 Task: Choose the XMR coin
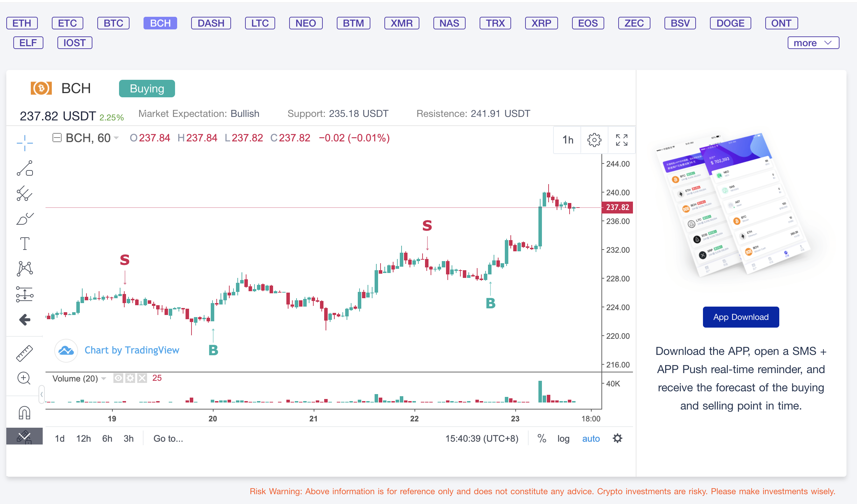[402, 23]
